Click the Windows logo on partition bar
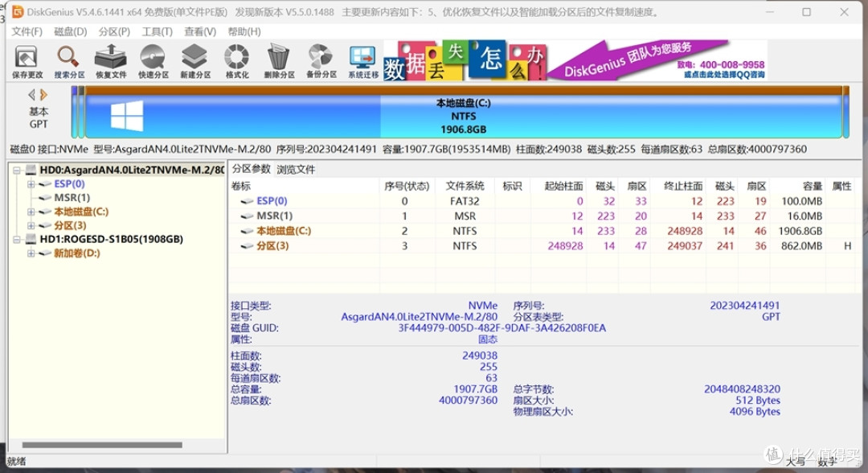This screenshot has width=868, height=473. click(x=127, y=116)
